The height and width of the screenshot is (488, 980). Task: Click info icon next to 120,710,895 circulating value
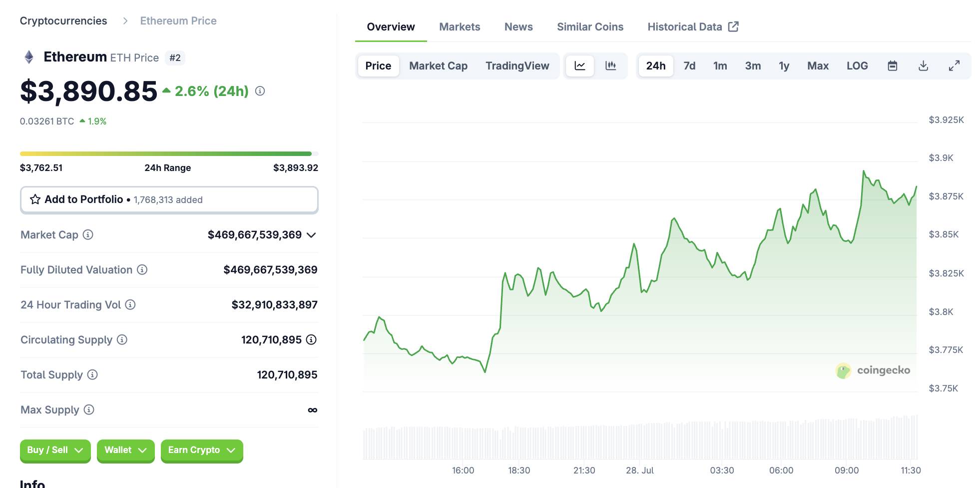pyautogui.click(x=311, y=339)
